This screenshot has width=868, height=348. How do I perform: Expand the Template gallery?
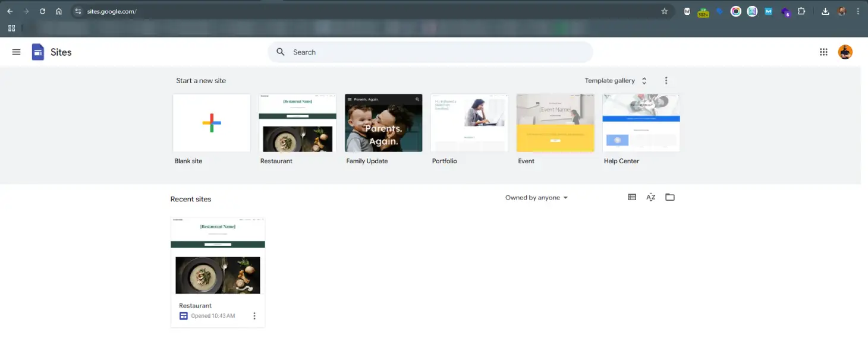point(616,81)
